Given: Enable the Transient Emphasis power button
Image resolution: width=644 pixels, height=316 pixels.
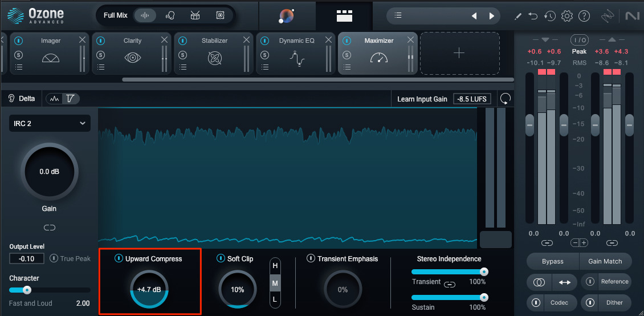Looking at the screenshot, I should pos(311,258).
